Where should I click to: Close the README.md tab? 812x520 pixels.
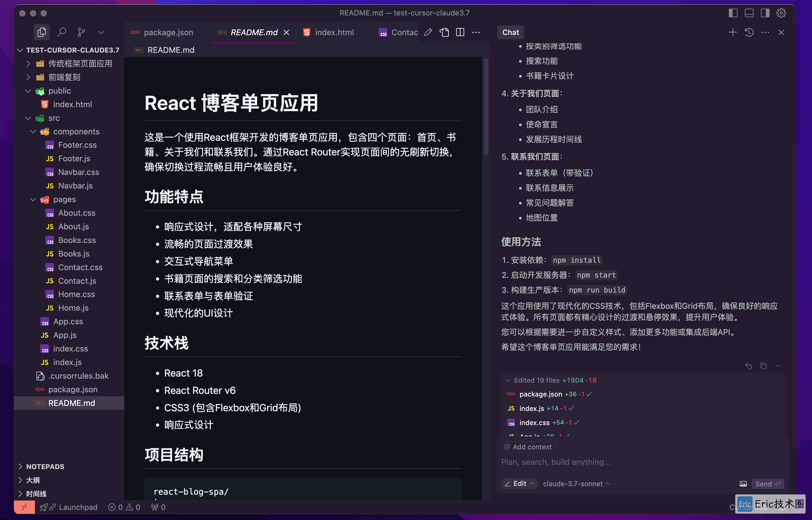pyautogui.click(x=287, y=33)
